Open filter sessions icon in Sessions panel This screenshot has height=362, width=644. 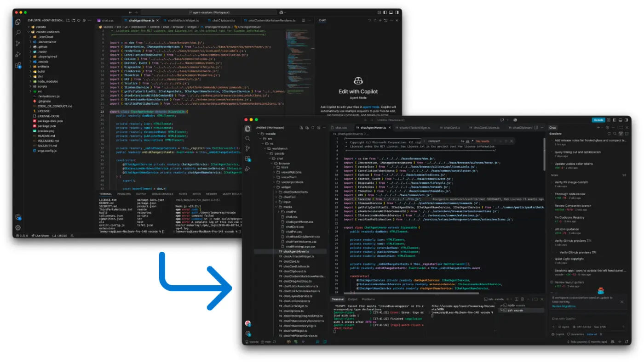621,134
